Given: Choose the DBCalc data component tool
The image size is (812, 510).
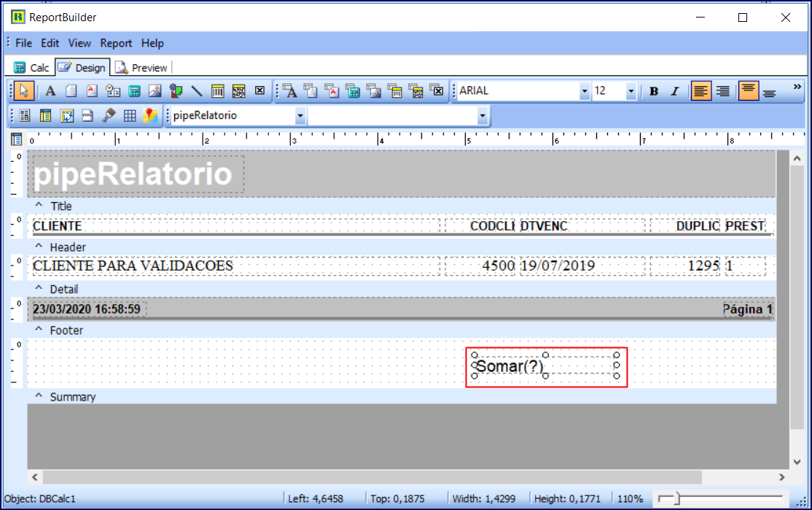Looking at the screenshot, I should coord(354,91).
